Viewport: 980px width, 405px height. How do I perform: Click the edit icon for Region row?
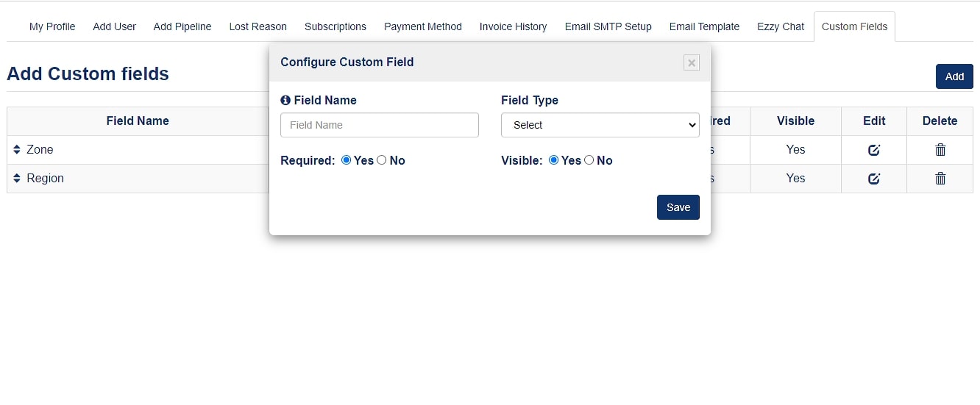(873, 179)
